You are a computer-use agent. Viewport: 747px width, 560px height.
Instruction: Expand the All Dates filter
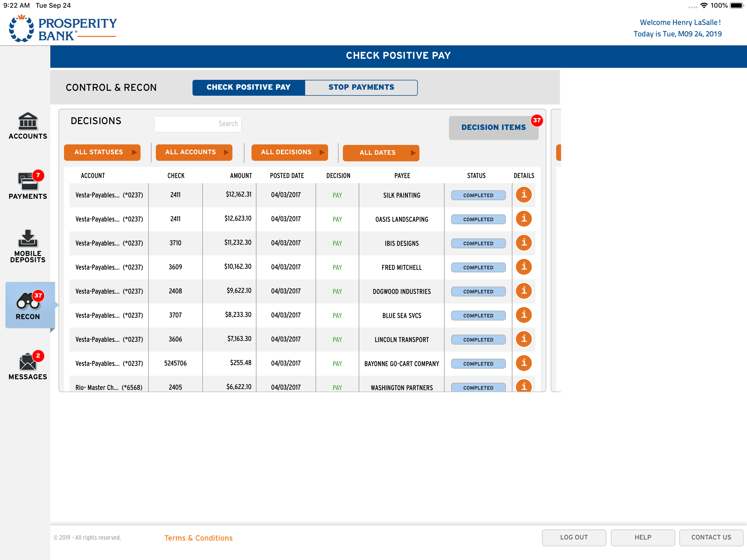381,153
